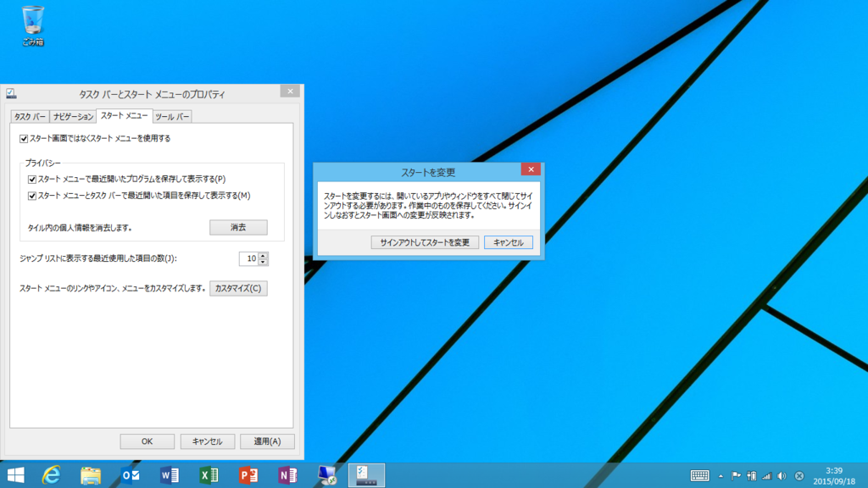The height and width of the screenshot is (488, 868).
Task: Select the taskbar properties window button
Action: click(366, 475)
